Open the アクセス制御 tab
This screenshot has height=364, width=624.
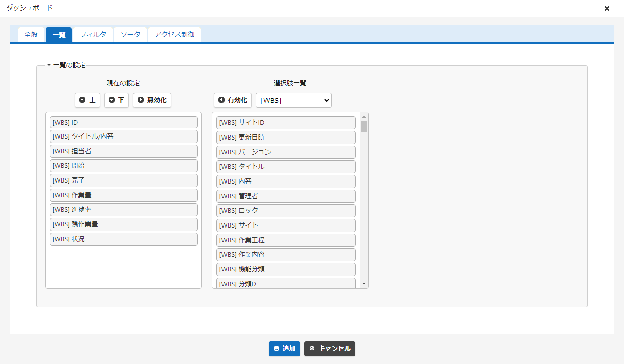pos(174,35)
